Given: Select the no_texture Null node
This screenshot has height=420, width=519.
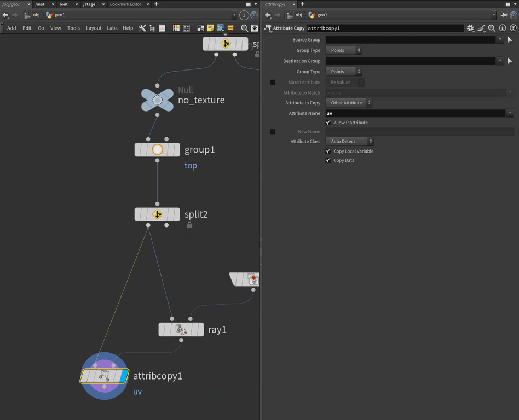Looking at the screenshot, I should tap(157, 100).
